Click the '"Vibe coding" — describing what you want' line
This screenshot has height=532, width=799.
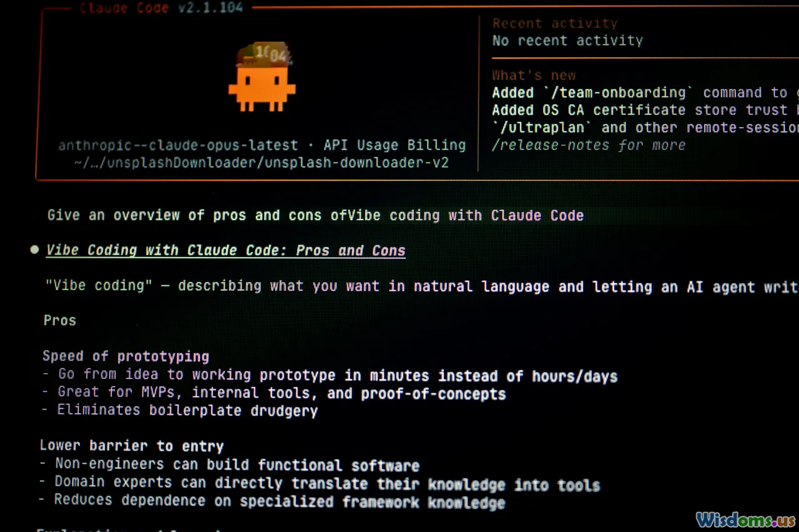(x=421, y=286)
